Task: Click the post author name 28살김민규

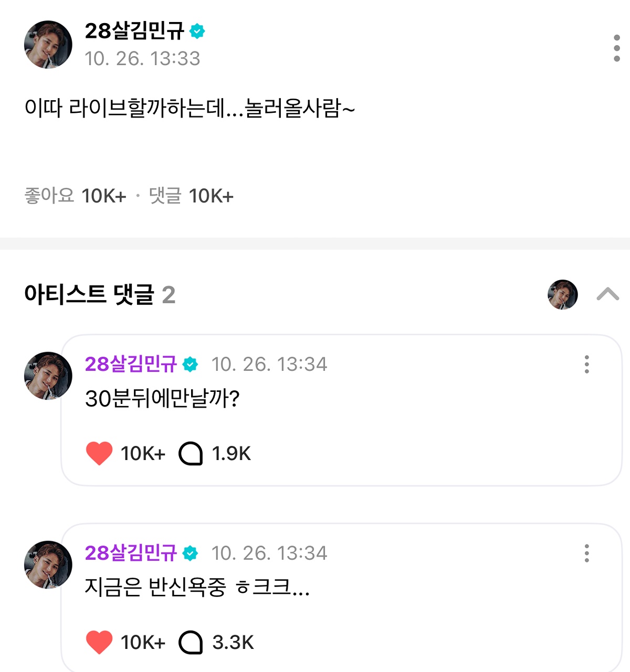Action: [x=134, y=31]
